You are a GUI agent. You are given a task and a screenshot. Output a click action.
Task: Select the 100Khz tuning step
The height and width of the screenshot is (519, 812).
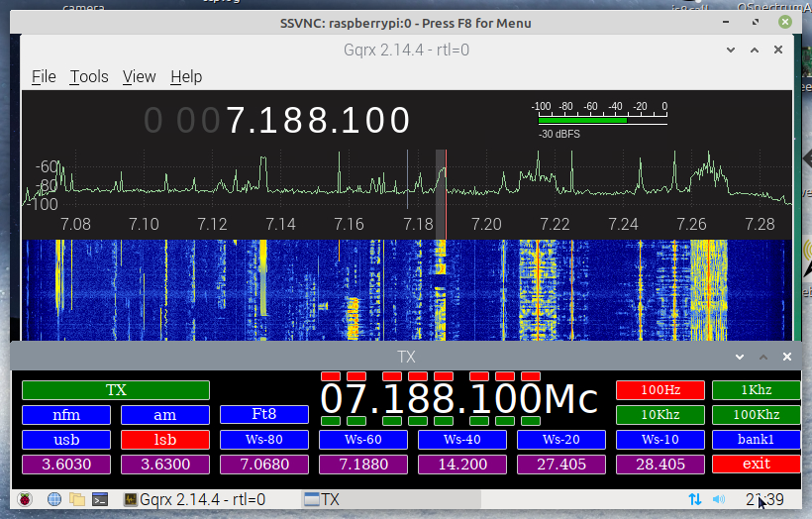(757, 415)
